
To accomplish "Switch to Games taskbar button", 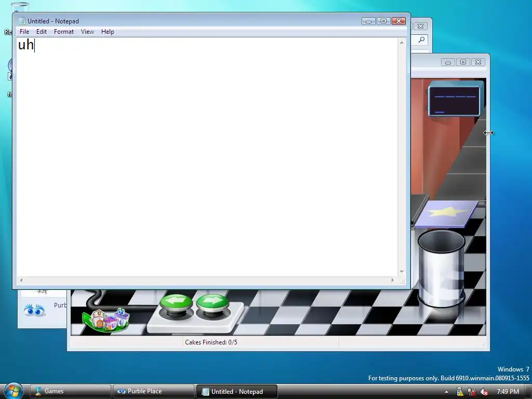I will pyautogui.click(x=70, y=391).
